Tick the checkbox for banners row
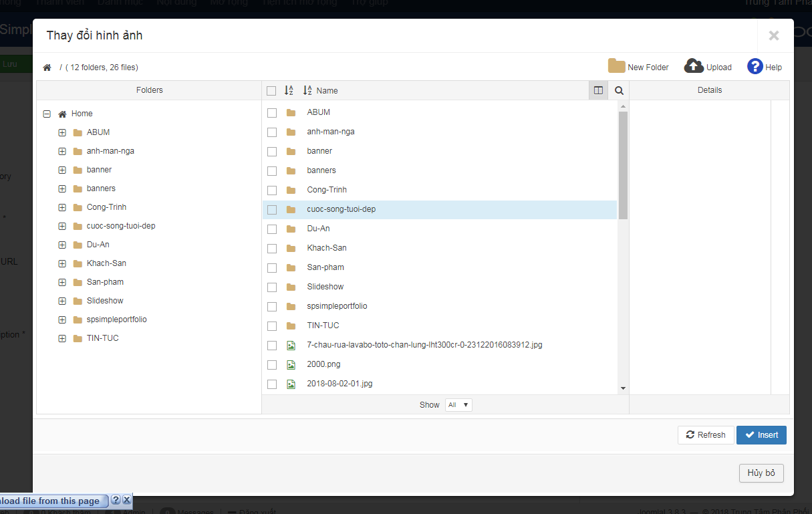Screen dimensions: 812x514 (272, 171)
